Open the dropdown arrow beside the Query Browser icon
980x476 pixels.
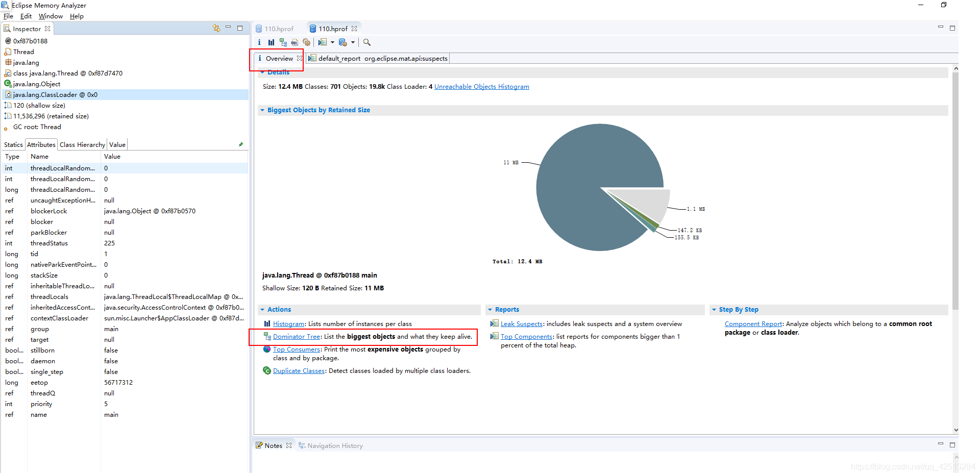tap(353, 42)
